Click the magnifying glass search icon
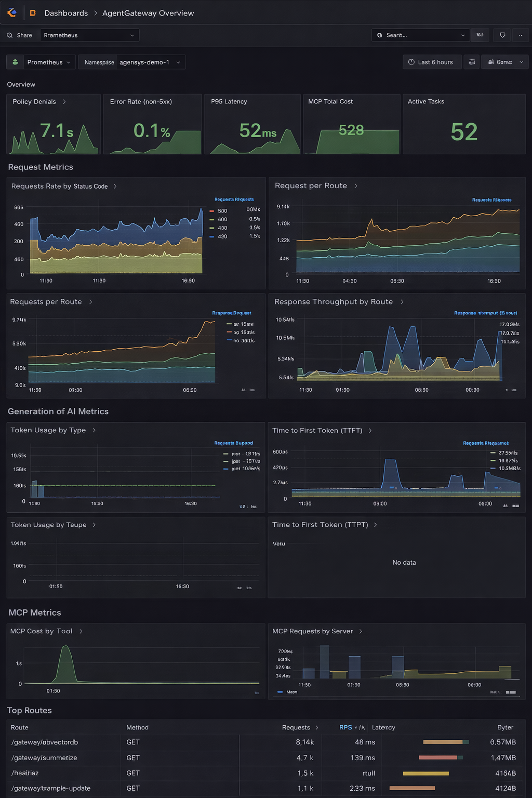This screenshot has width=532, height=798. coord(10,35)
